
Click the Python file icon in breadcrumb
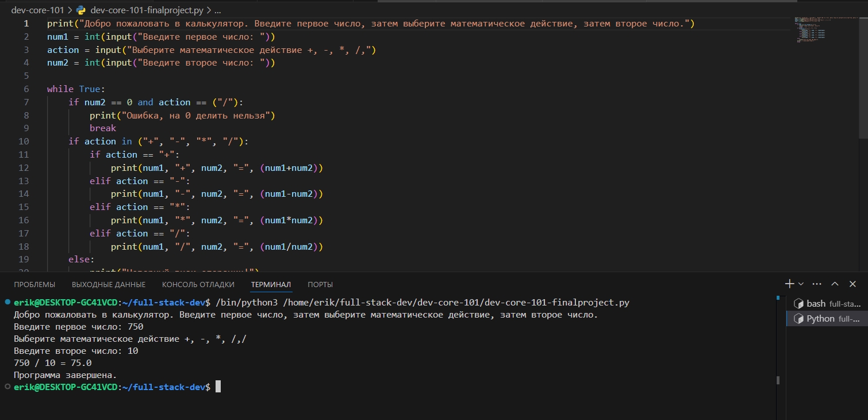pos(80,10)
